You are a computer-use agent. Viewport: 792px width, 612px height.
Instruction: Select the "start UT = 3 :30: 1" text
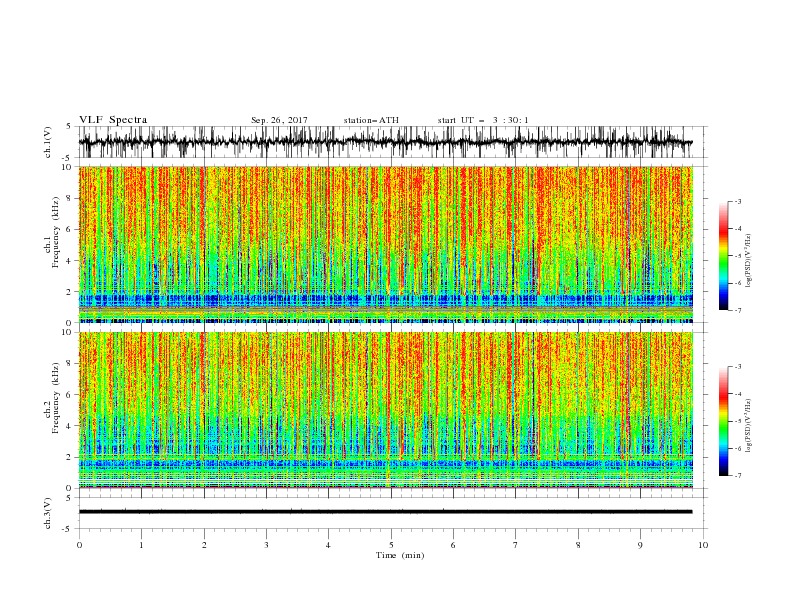pyautogui.click(x=483, y=120)
